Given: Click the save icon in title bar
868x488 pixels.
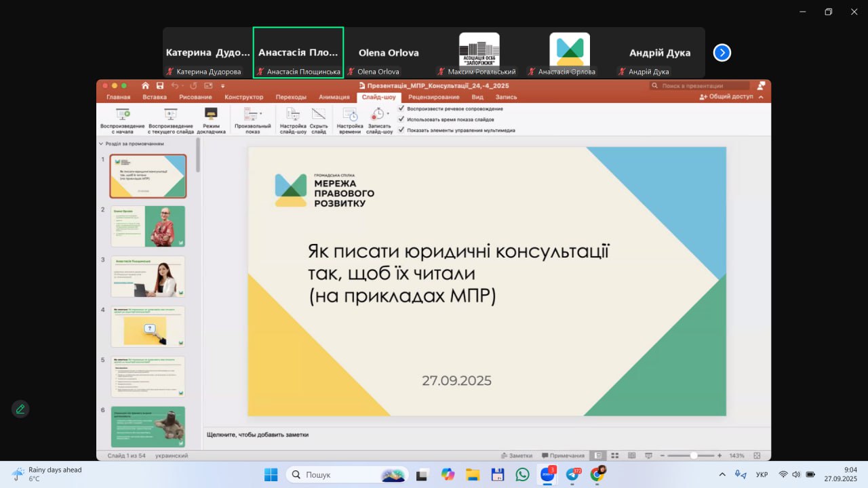Looking at the screenshot, I should pyautogui.click(x=160, y=86).
